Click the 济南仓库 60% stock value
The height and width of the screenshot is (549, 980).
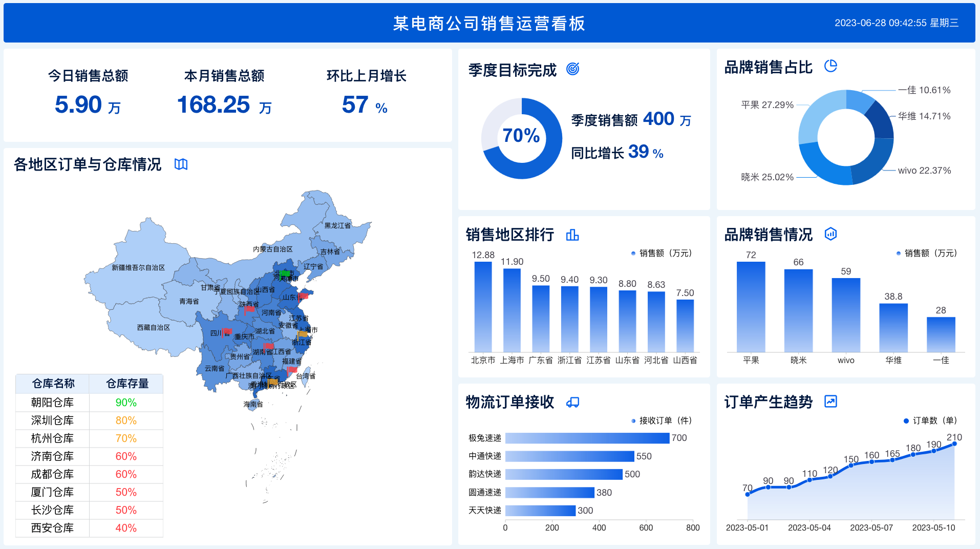(126, 456)
